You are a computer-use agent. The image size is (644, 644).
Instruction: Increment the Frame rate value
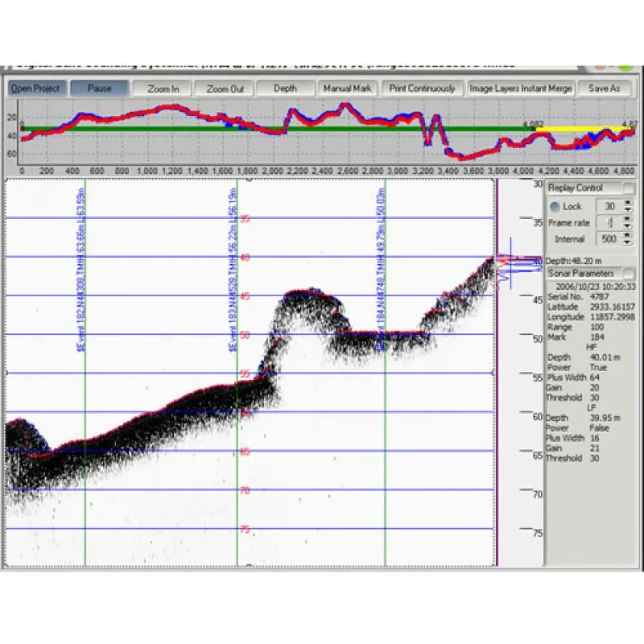[626, 219]
